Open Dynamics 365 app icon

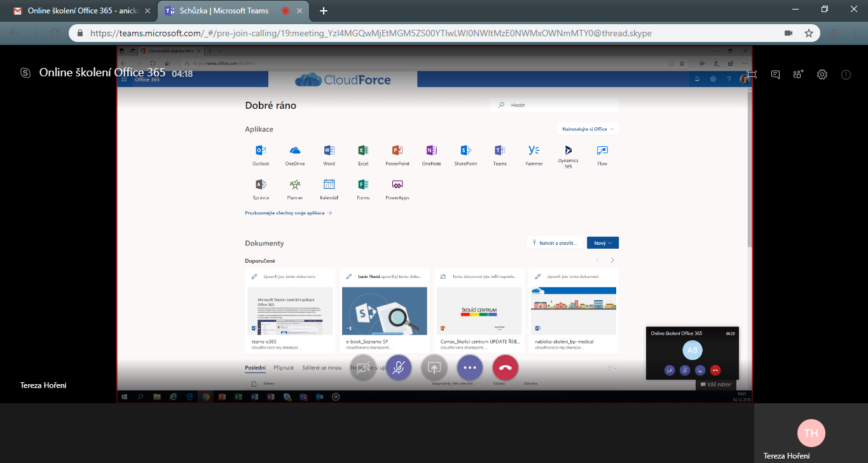coord(568,156)
